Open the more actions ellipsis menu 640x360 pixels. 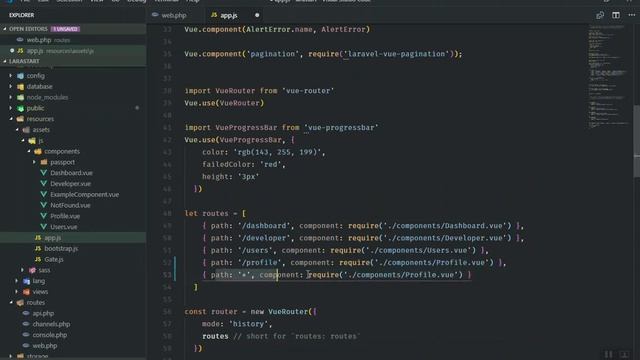click(x=631, y=15)
